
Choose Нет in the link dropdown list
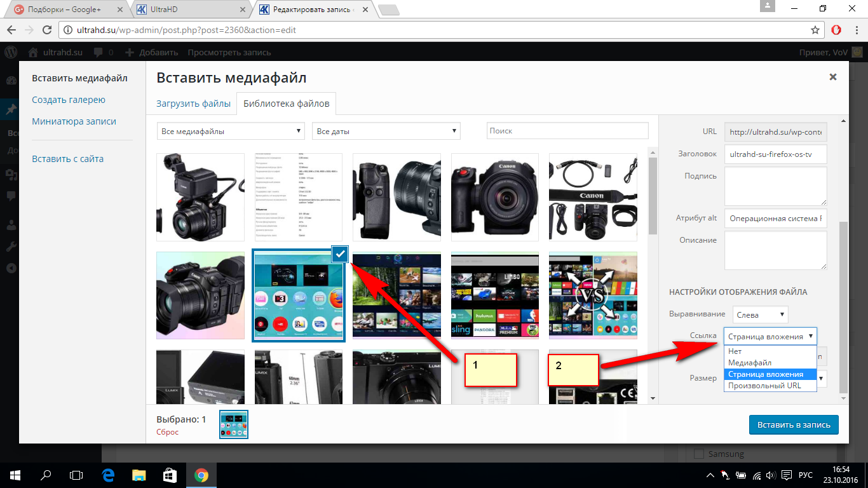click(770, 351)
